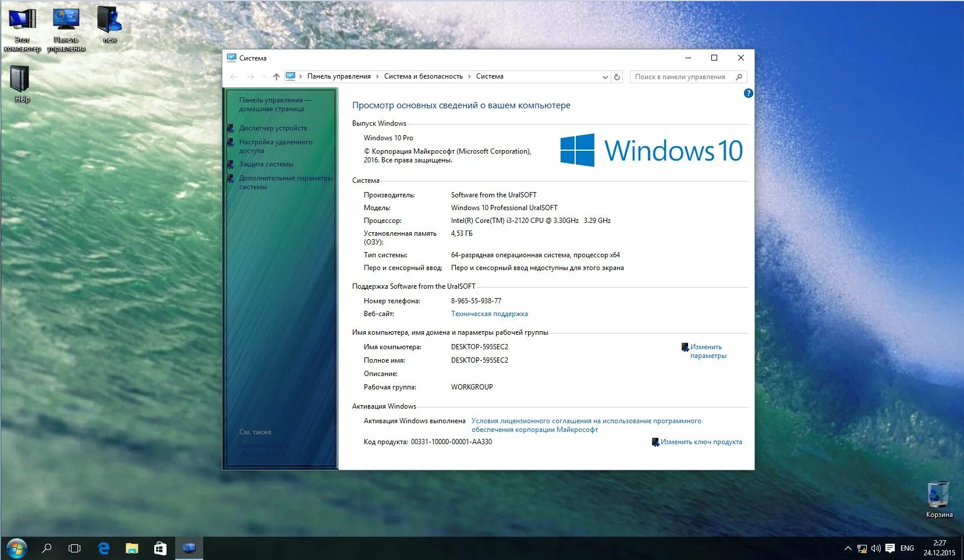
Task: Open Панель управления — домашняя страница
Action: point(275,104)
